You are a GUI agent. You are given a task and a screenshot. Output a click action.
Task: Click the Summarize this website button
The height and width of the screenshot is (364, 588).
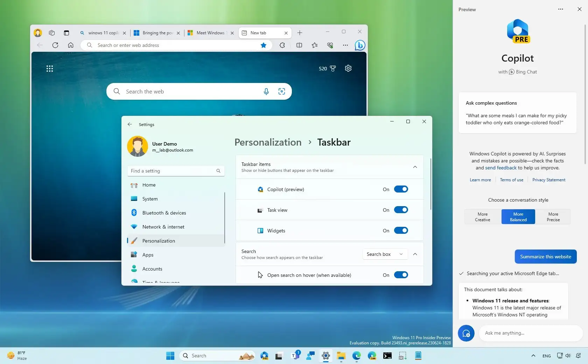545,257
